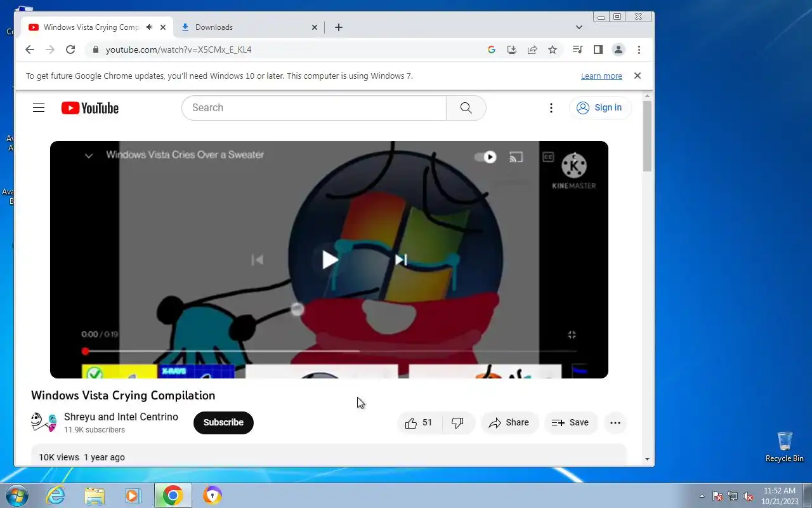Click the scrollbar down arrow
The width and height of the screenshot is (812, 508).
pos(647,459)
